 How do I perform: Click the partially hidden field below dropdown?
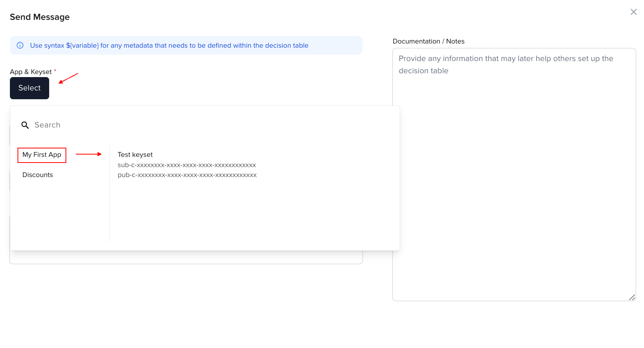[186, 258]
